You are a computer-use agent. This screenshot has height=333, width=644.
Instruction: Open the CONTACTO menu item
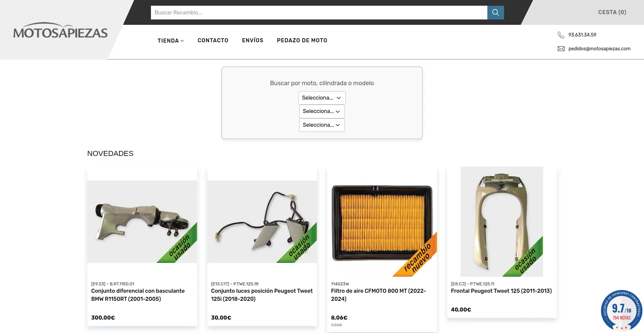tap(213, 40)
